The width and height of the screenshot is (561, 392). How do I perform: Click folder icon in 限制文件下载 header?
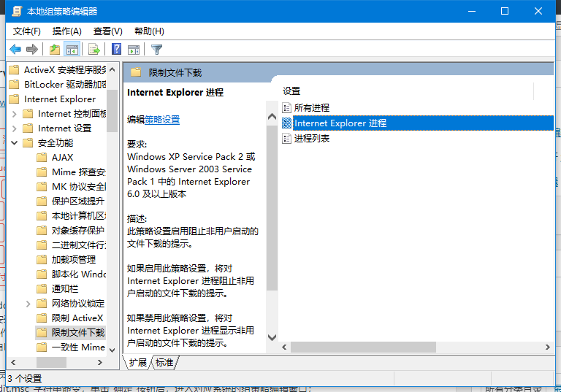click(136, 72)
